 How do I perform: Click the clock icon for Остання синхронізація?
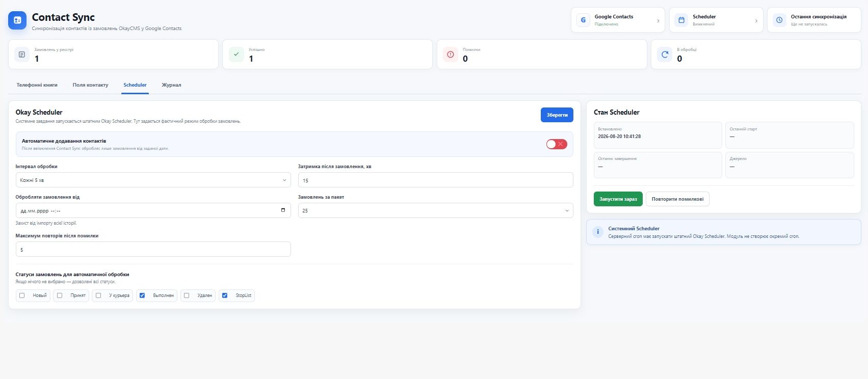(x=779, y=20)
